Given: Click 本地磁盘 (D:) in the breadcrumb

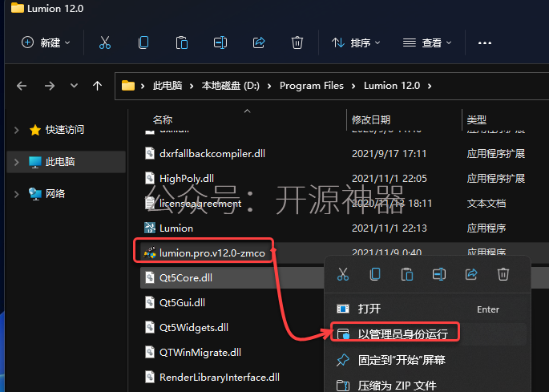Looking at the screenshot, I should pyautogui.click(x=230, y=86).
